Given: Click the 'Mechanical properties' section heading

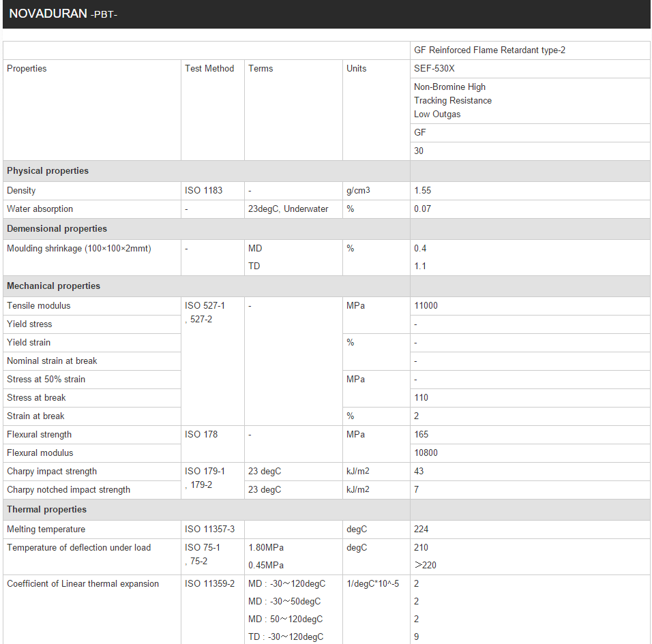Looking at the screenshot, I should [x=53, y=286].
